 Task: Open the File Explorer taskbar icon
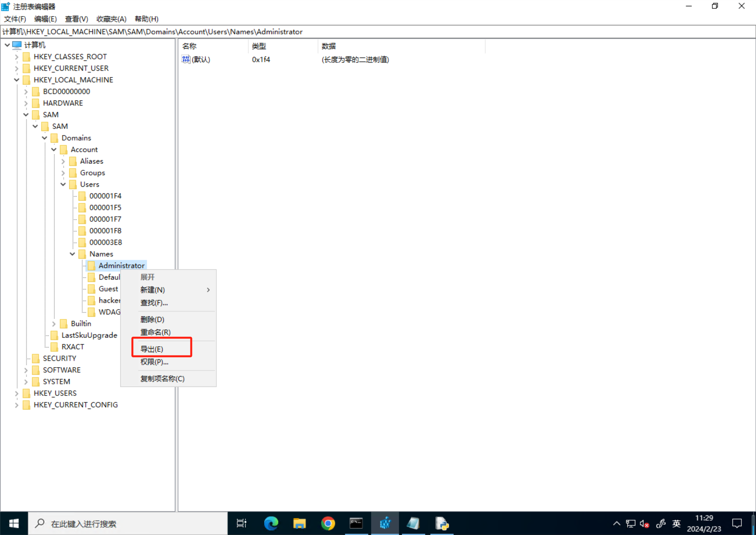pyautogui.click(x=299, y=523)
